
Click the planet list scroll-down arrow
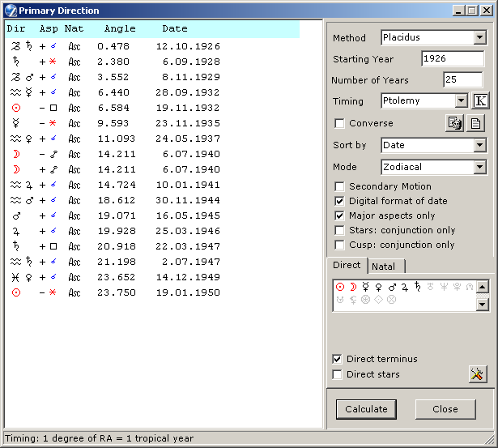[482, 305]
